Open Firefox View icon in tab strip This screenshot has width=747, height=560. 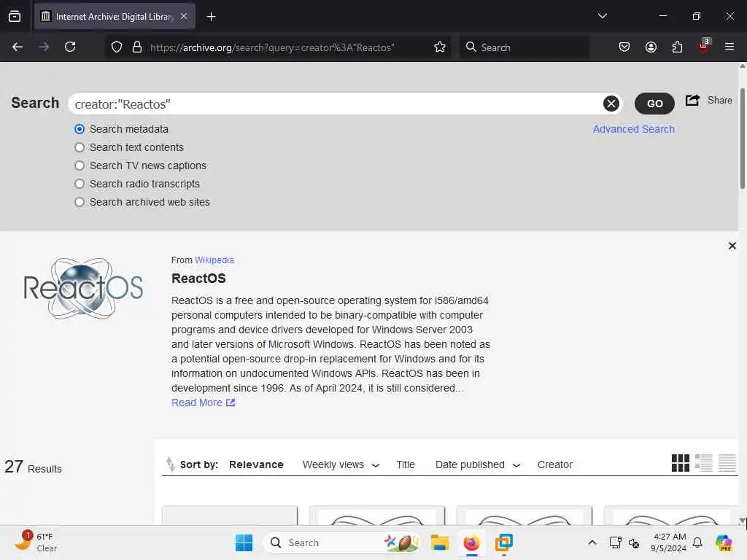coord(15,17)
